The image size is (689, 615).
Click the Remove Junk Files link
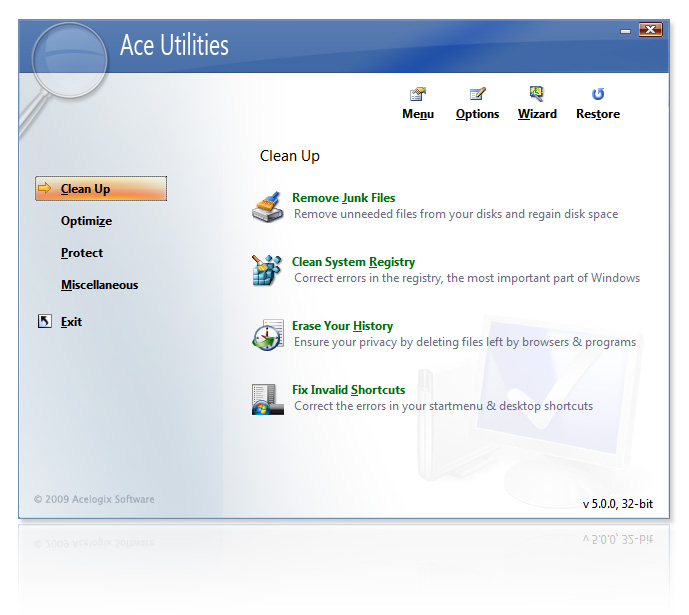343,198
